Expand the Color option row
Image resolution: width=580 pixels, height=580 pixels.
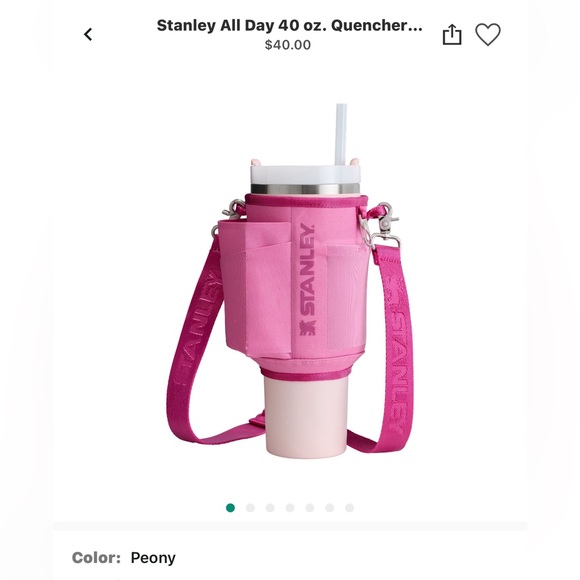[290, 558]
